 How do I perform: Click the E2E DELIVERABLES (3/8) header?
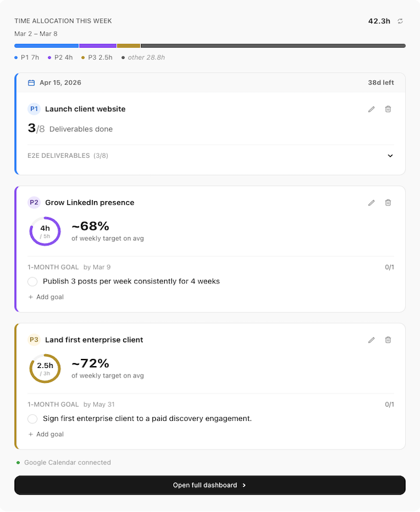[68, 156]
